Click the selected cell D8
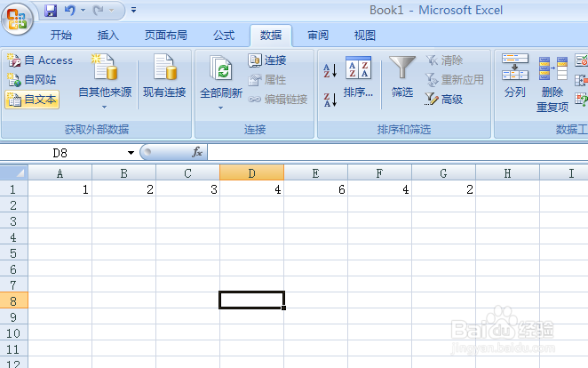This screenshot has width=588, height=368. (x=251, y=300)
